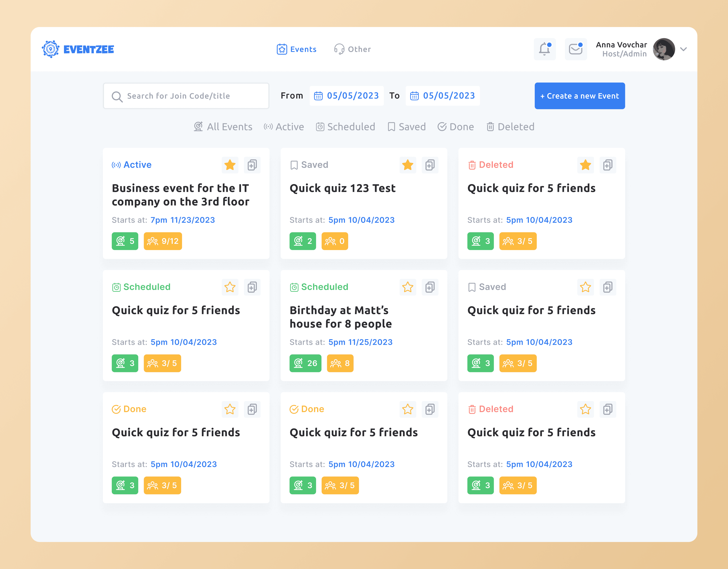Star the unstarred Deleted quiz card
This screenshot has height=569, width=728.
(x=586, y=409)
